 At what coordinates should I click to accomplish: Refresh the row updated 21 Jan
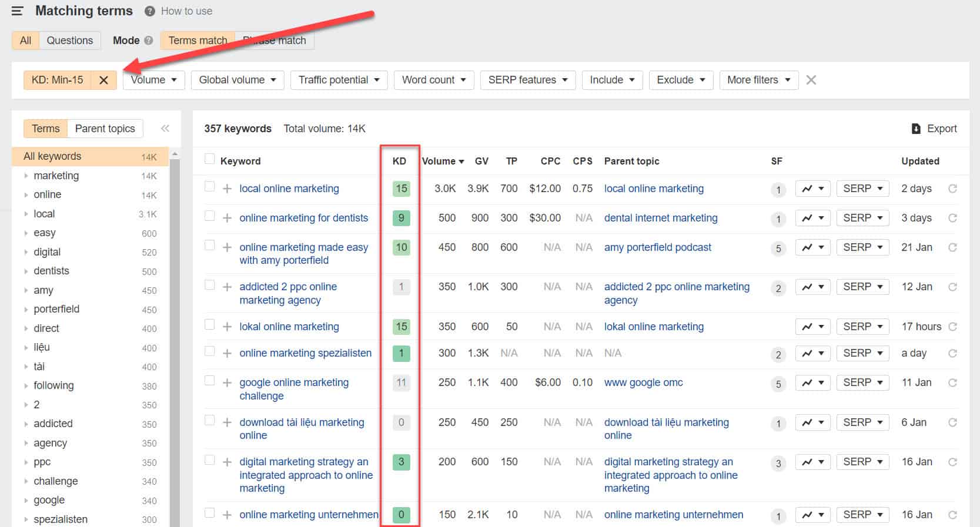coord(952,247)
